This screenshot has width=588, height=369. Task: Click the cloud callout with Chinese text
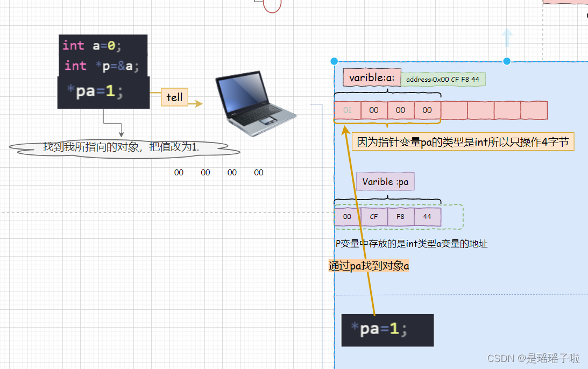click(x=124, y=149)
